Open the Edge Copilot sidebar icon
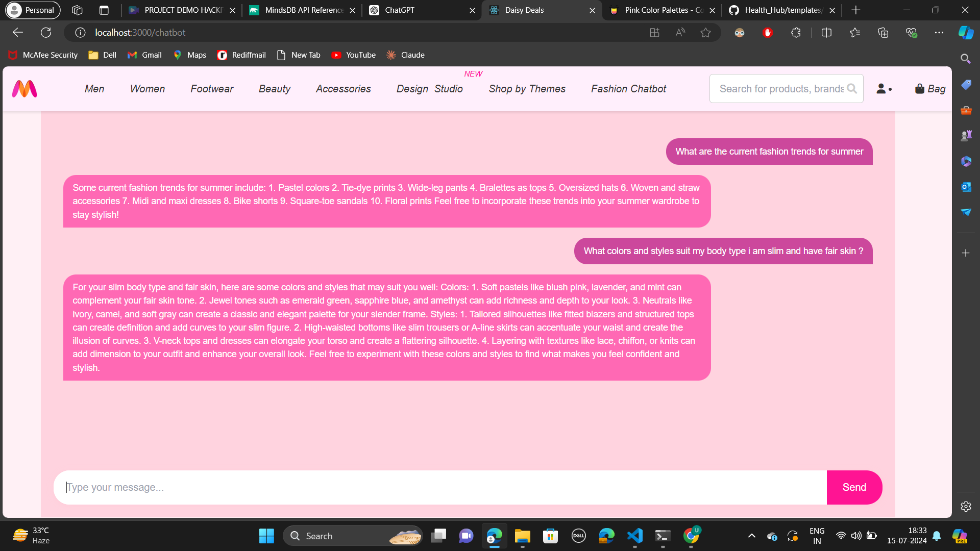 [965, 33]
